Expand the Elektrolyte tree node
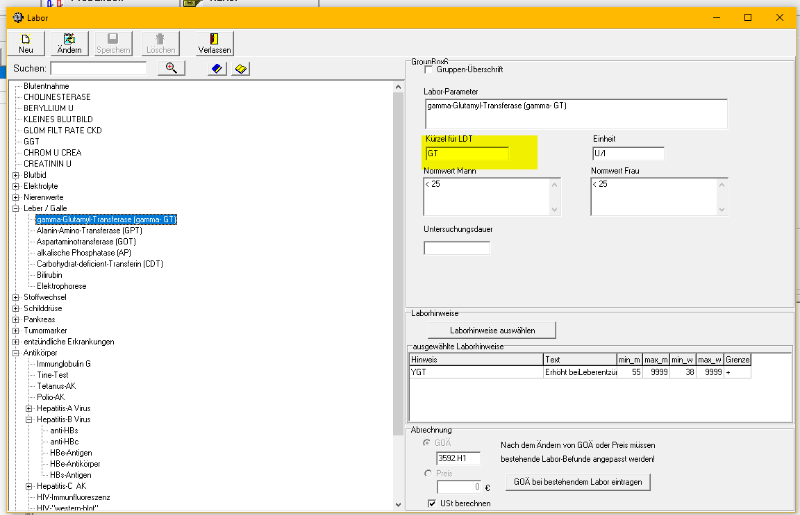The width and height of the screenshot is (800, 515). pyautogui.click(x=16, y=186)
